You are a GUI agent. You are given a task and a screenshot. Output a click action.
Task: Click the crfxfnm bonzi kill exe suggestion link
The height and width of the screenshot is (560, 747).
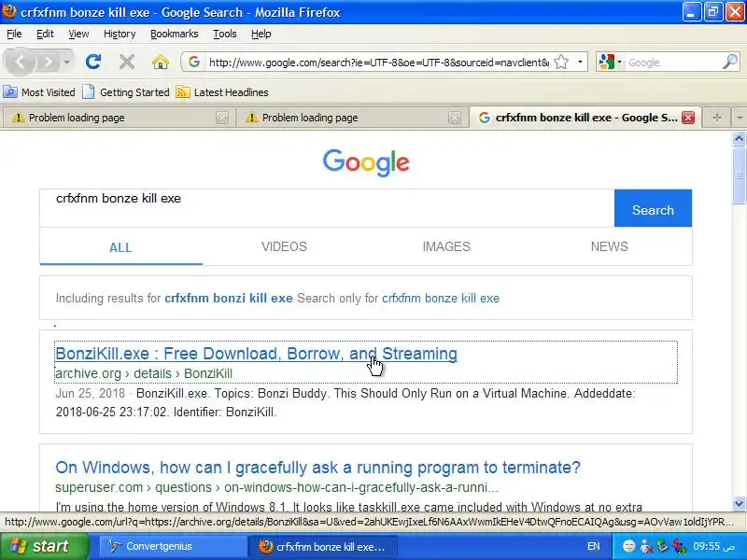coord(228,298)
